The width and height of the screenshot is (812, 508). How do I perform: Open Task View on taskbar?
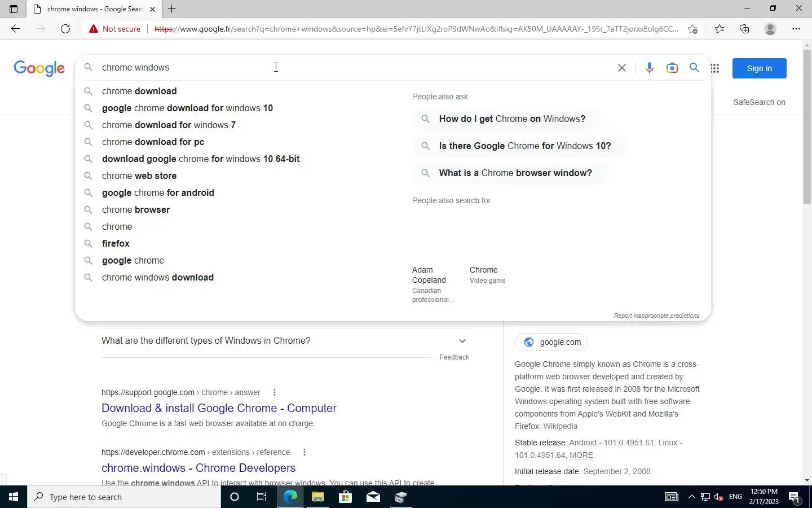tap(262, 497)
